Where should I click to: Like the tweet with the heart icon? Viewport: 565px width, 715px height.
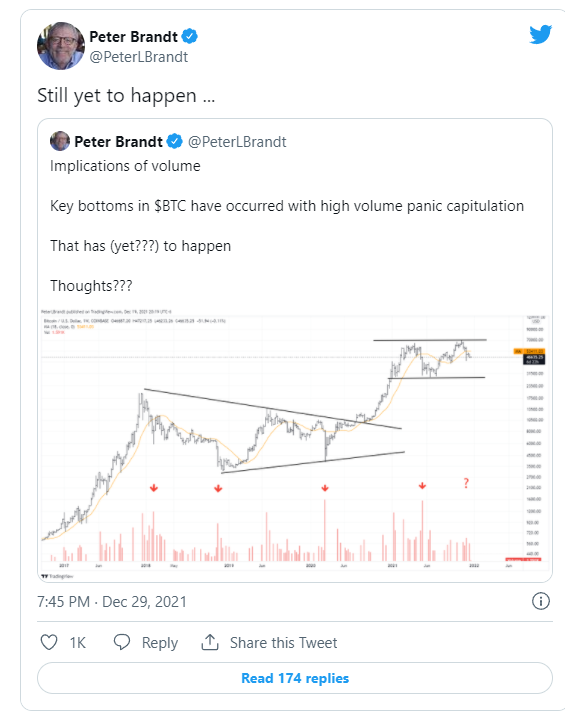pyautogui.click(x=49, y=642)
